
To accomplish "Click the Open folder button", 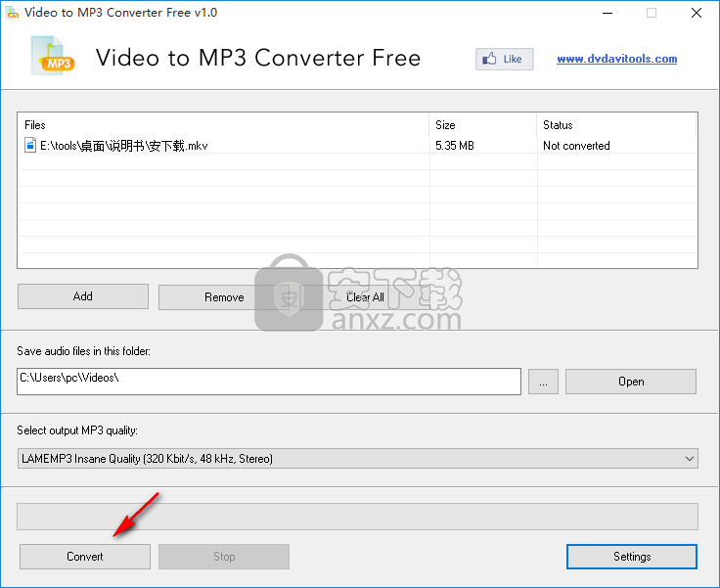I will point(631,382).
